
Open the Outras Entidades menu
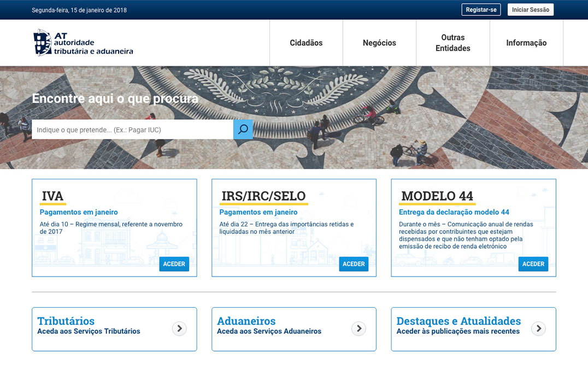452,43
